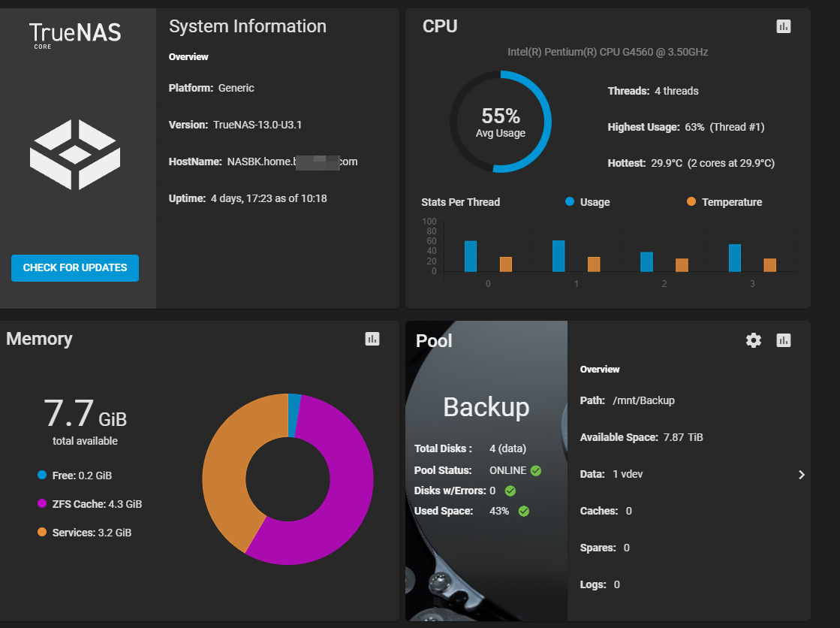Image resolution: width=840 pixels, height=628 pixels.
Task: Click the Logs: 0 row
Action: (689, 585)
